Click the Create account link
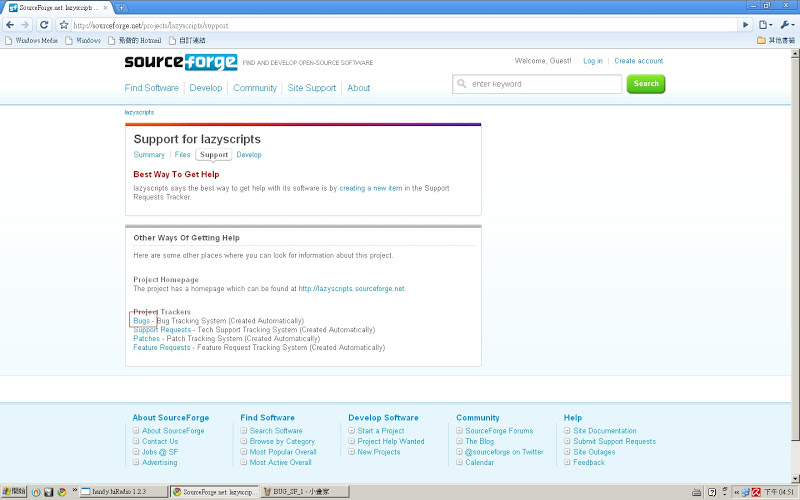The image size is (800, 500). tap(639, 61)
